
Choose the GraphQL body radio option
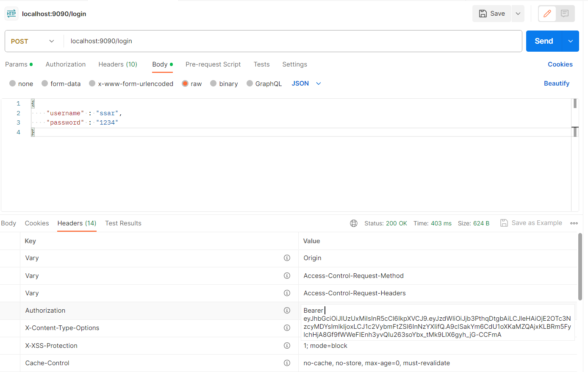[x=250, y=83]
